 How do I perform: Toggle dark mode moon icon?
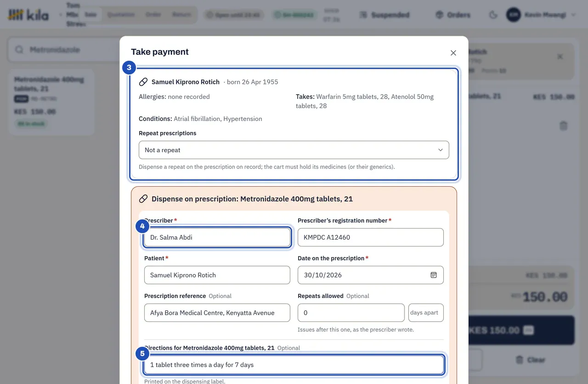493,15
